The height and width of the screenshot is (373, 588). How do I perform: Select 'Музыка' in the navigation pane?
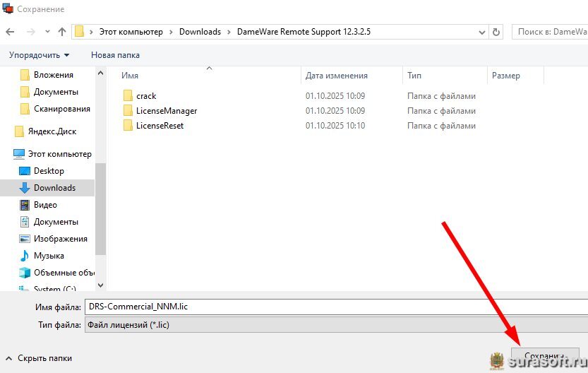click(49, 256)
